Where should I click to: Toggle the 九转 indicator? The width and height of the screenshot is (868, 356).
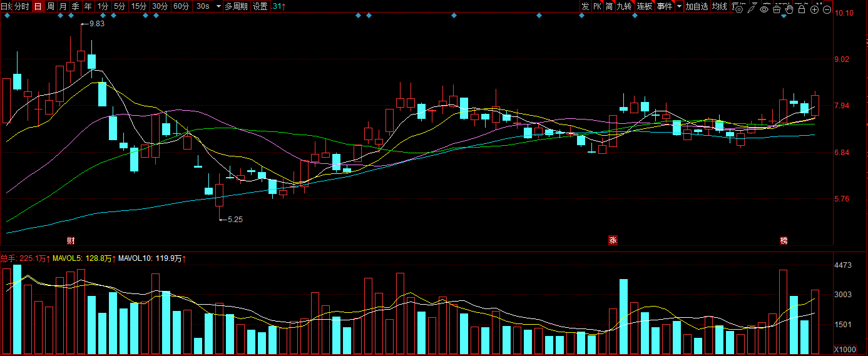[625, 6]
